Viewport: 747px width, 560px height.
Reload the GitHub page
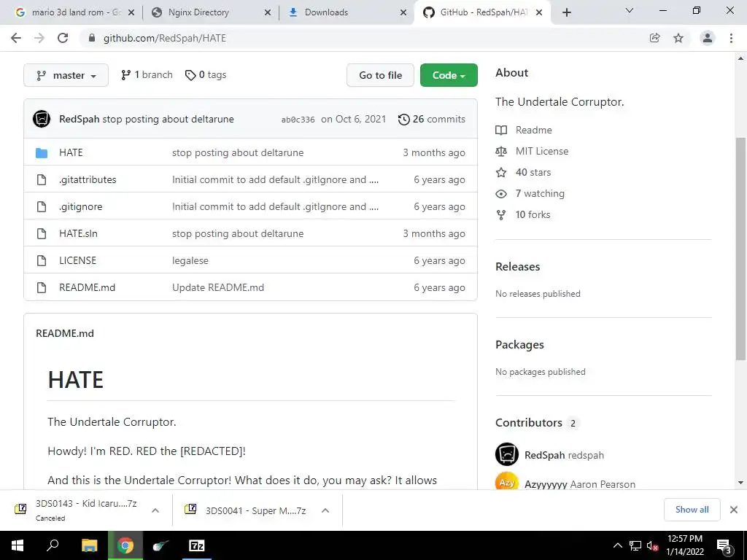(63, 38)
